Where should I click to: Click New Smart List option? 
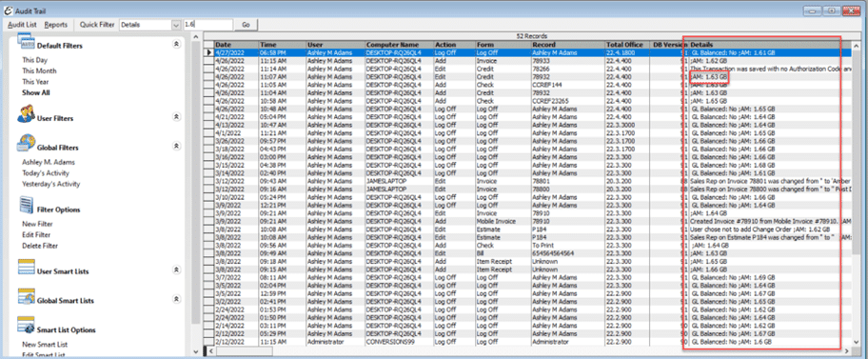[45, 345]
